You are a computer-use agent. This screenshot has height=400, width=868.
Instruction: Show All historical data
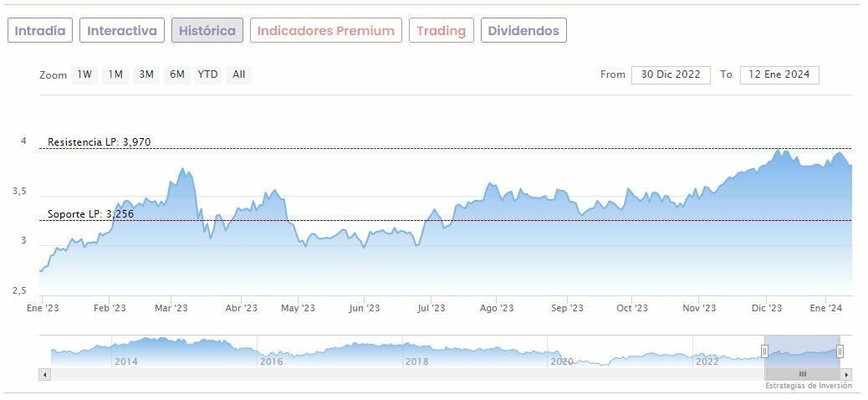(x=239, y=74)
